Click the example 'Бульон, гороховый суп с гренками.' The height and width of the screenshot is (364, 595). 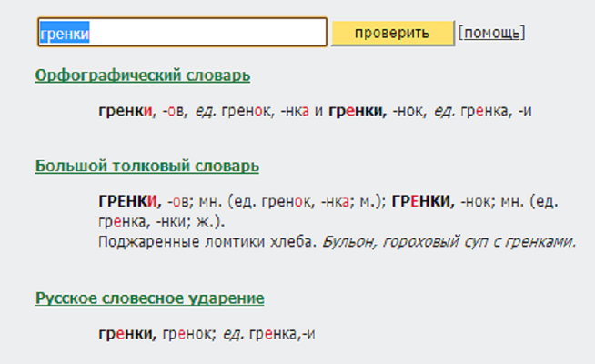click(x=449, y=242)
